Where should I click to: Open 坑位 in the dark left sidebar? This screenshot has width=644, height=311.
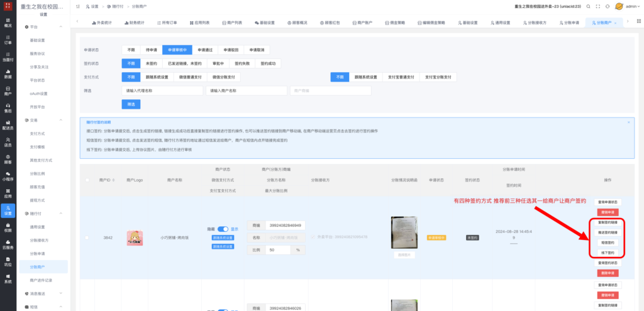tap(8, 262)
